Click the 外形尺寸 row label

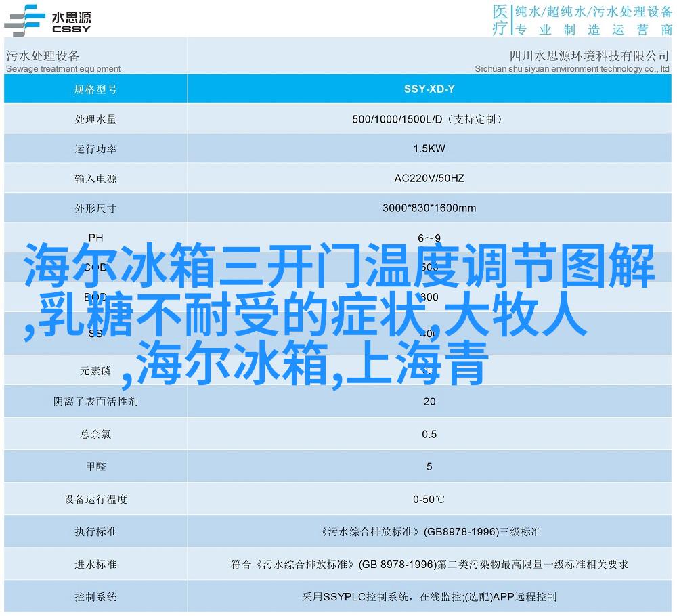[x=95, y=208]
